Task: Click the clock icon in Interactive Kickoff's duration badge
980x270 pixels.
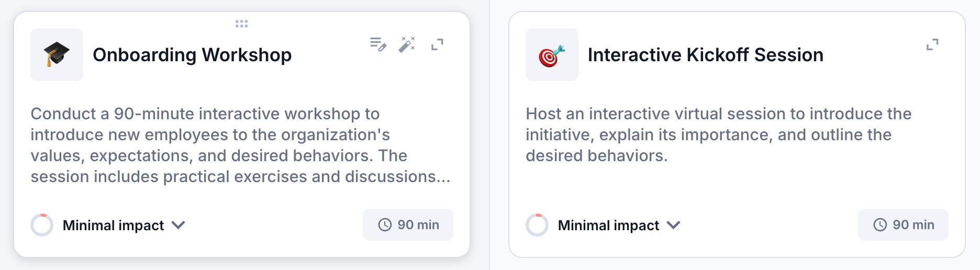Action: pyautogui.click(x=880, y=225)
